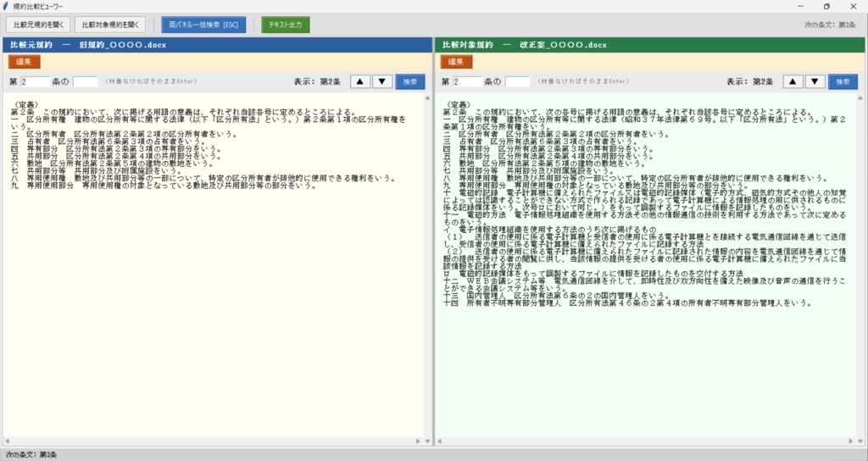The image size is (868, 461).
Task: Click the left panel vertical scrollbar down arrow
Action: click(427, 441)
